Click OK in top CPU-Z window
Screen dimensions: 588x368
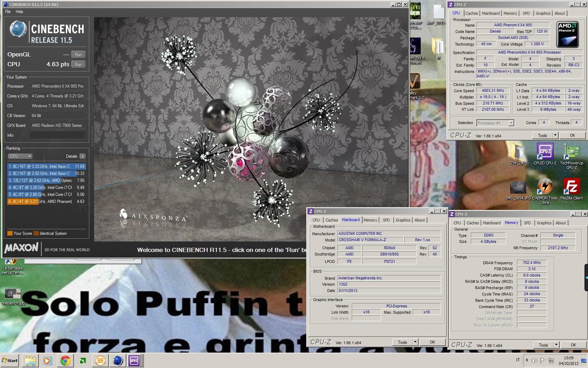pyautogui.click(x=572, y=135)
